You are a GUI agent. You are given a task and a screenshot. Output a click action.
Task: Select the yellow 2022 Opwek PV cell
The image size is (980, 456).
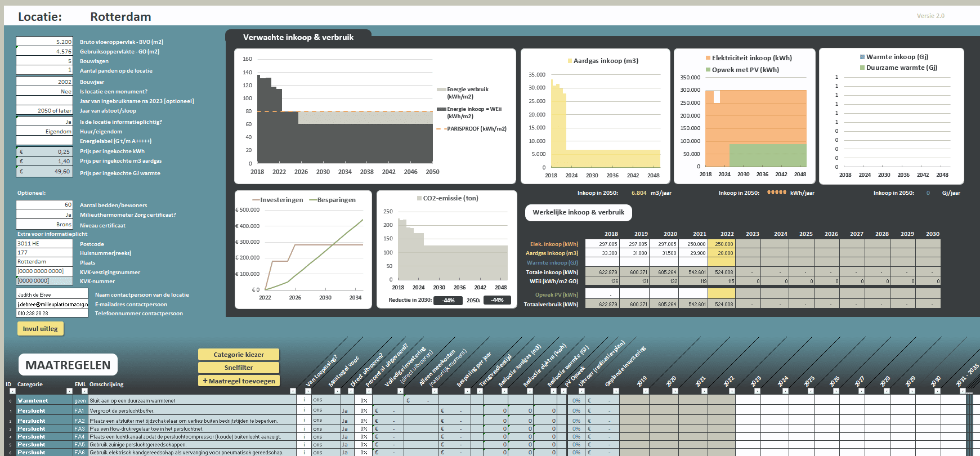[x=722, y=293]
